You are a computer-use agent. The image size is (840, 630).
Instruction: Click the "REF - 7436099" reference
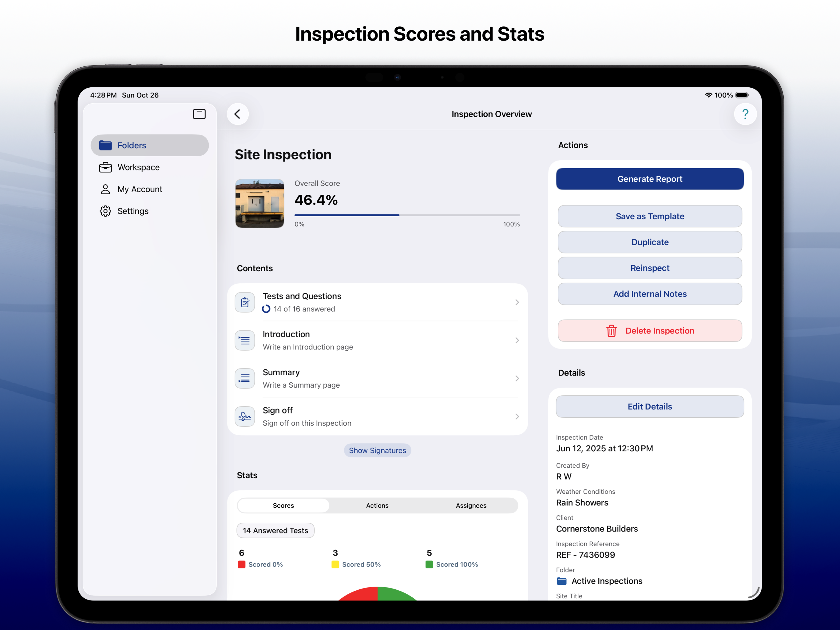[585, 555]
